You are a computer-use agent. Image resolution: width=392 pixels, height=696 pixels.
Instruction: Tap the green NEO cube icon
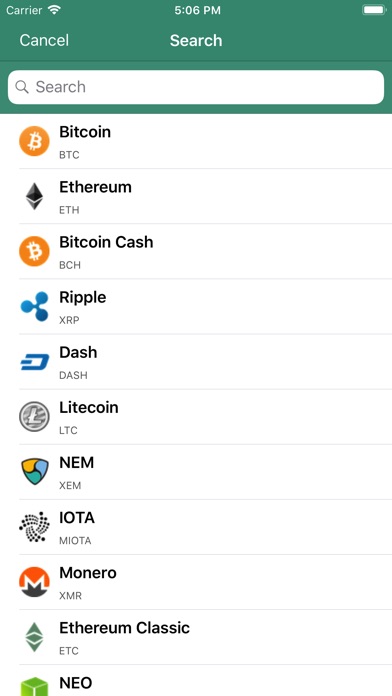[x=34, y=686]
